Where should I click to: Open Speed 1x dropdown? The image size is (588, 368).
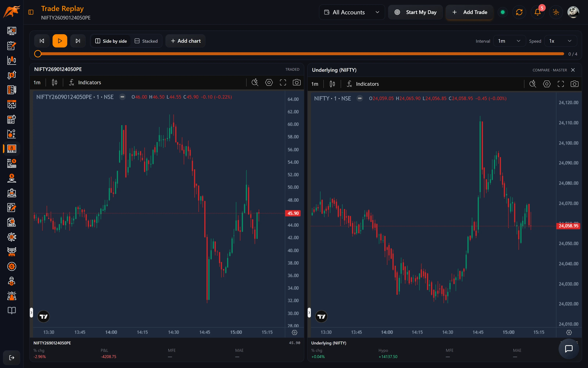(x=561, y=41)
